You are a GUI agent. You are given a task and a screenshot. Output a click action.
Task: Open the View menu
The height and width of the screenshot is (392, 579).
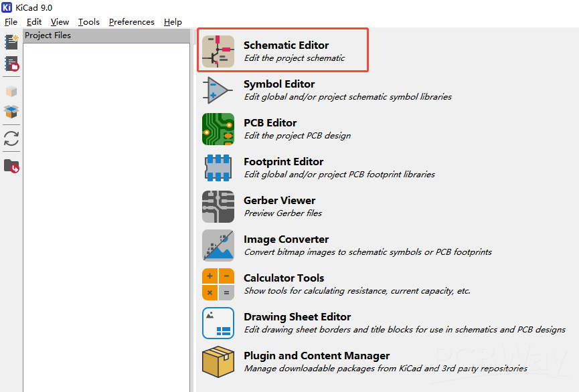(x=60, y=22)
